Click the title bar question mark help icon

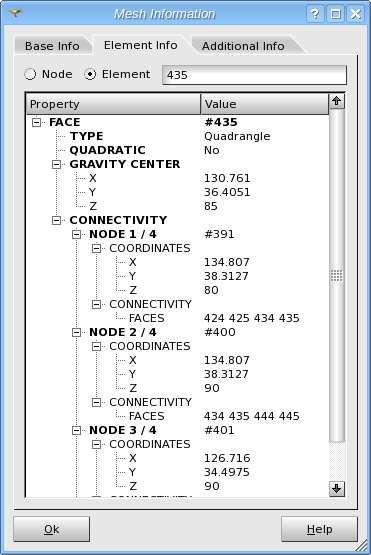[315, 14]
